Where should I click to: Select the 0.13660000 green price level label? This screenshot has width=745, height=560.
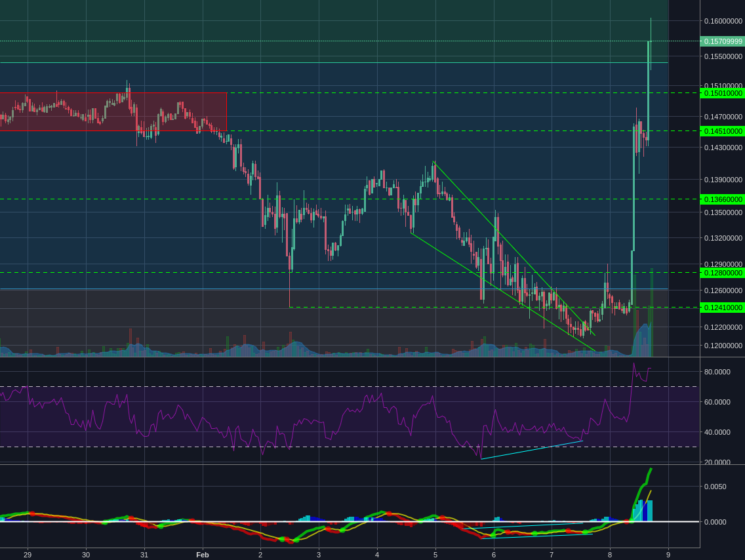(723, 199)
